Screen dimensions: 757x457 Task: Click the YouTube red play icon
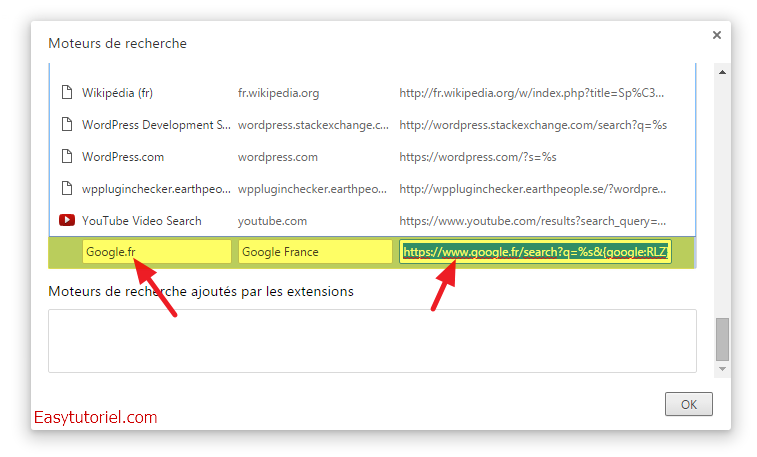[67, 220]
